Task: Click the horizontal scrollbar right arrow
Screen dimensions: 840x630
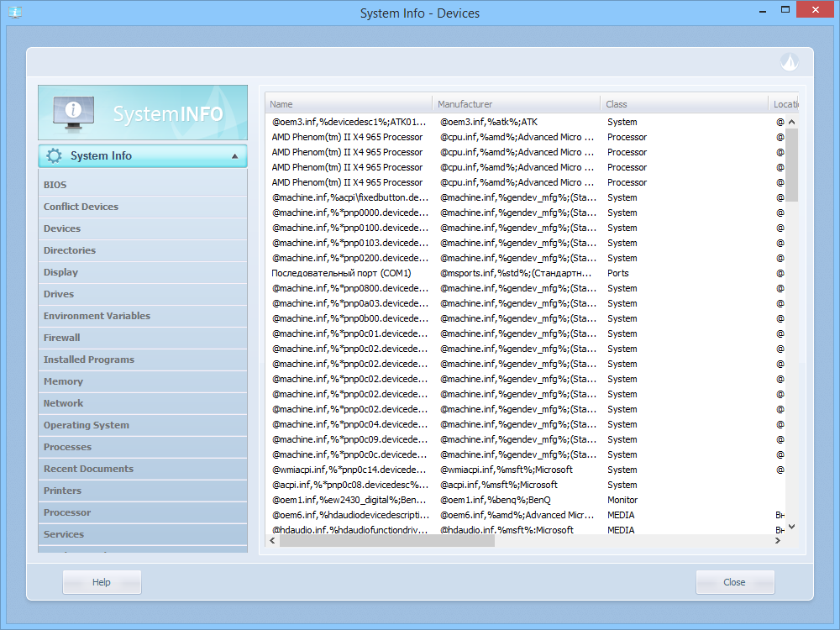Action: click(778, 541)
